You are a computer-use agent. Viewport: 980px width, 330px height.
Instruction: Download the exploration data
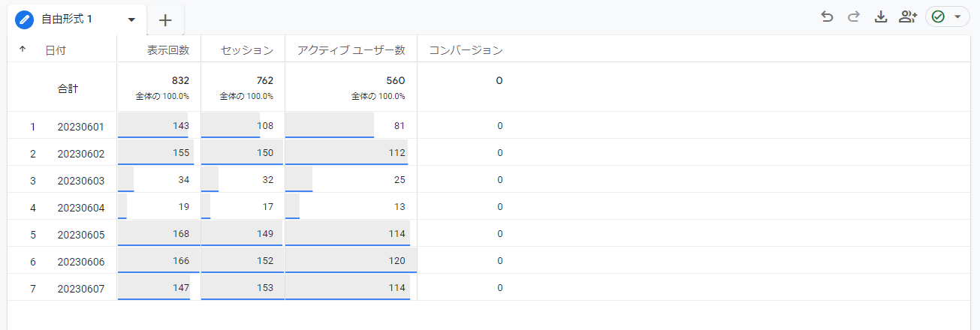pos(881,17)
